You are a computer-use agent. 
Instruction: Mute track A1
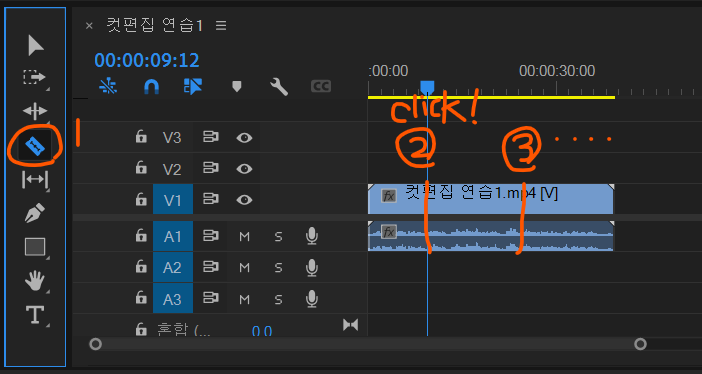(x=244, y=236)
